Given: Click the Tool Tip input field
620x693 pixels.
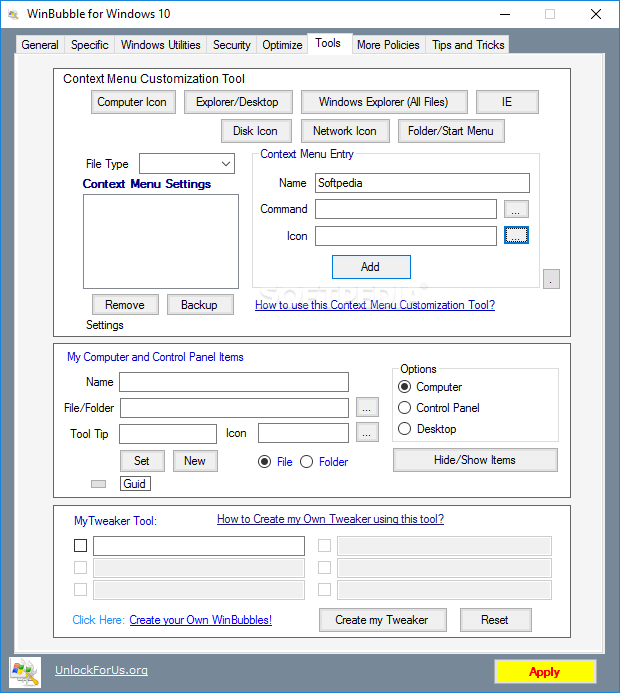Looking at the screenshot, I should tap(168, 434).
